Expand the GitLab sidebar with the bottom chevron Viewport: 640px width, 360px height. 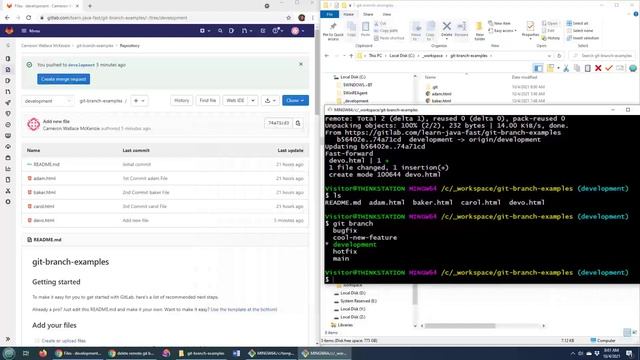point(8,339)
